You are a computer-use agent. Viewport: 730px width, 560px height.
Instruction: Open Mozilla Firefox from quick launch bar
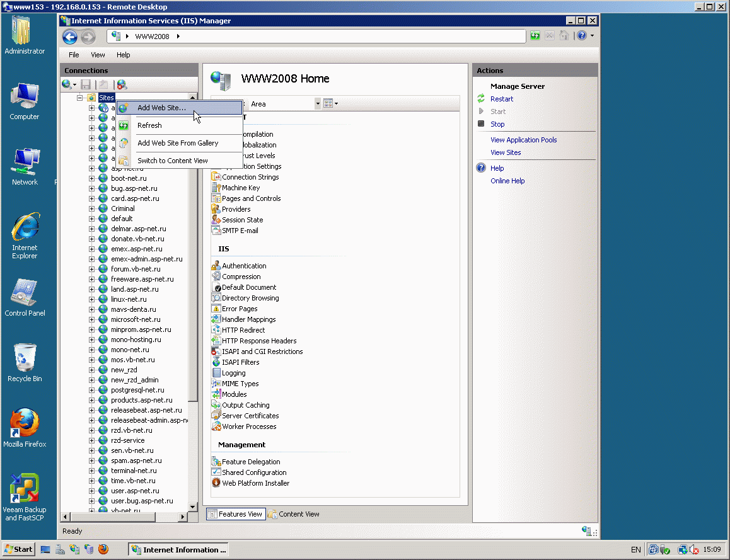(x=103, y=549)
